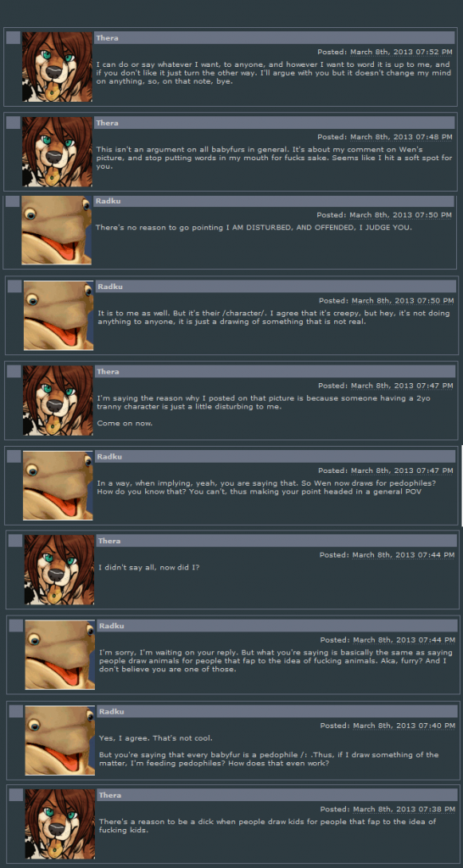Select the checkbox on Radku's 07:40 PM comment
Image resolution: width=463 pixels, height=868 pixels.
tap(17, 711)
